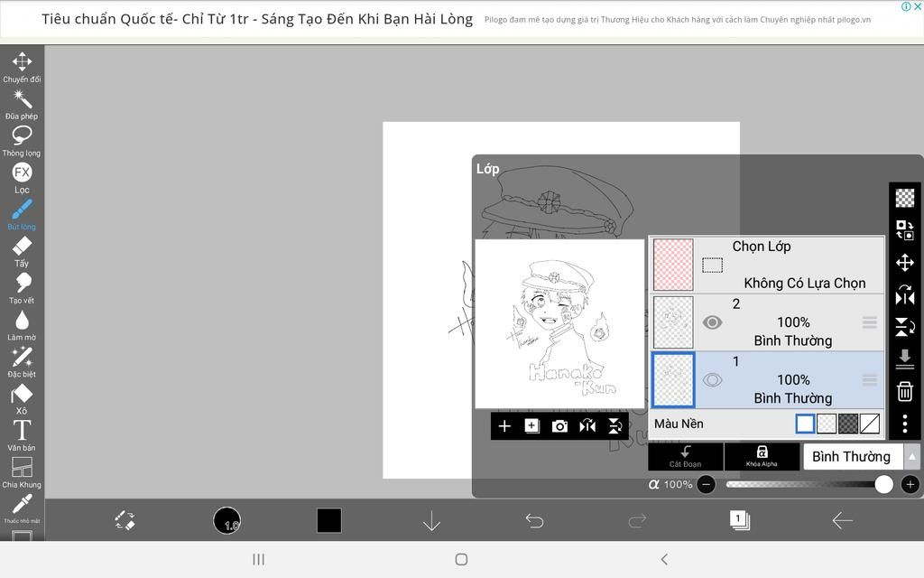Viewport: 924px width, 578px height.
Task: Undo the last action
Action: 534,521
